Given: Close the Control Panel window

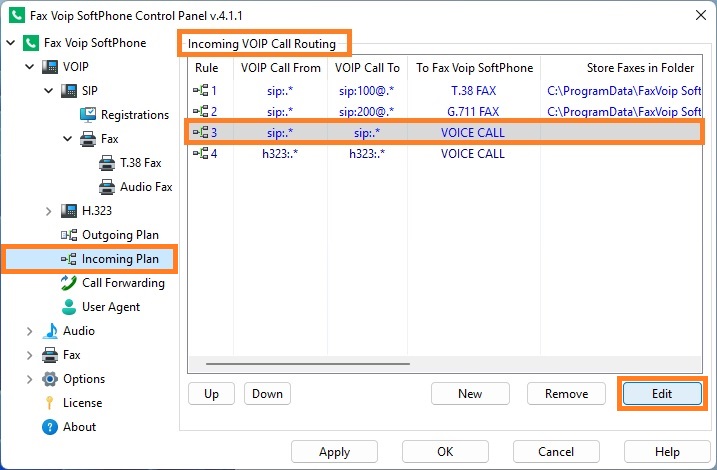Looking at the screenshot, I should coord(701,16).
